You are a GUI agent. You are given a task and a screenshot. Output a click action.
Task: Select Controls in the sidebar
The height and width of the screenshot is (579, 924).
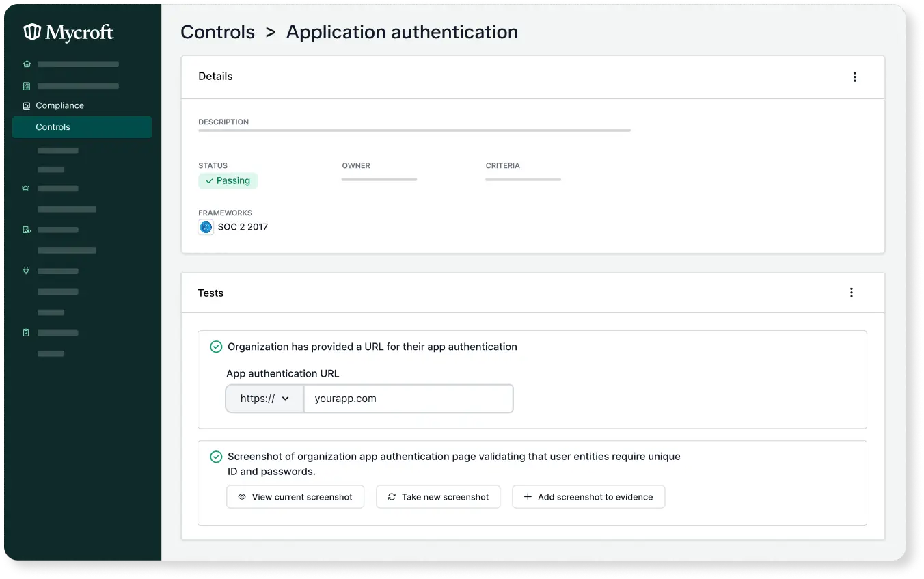[x=82, y=127]
